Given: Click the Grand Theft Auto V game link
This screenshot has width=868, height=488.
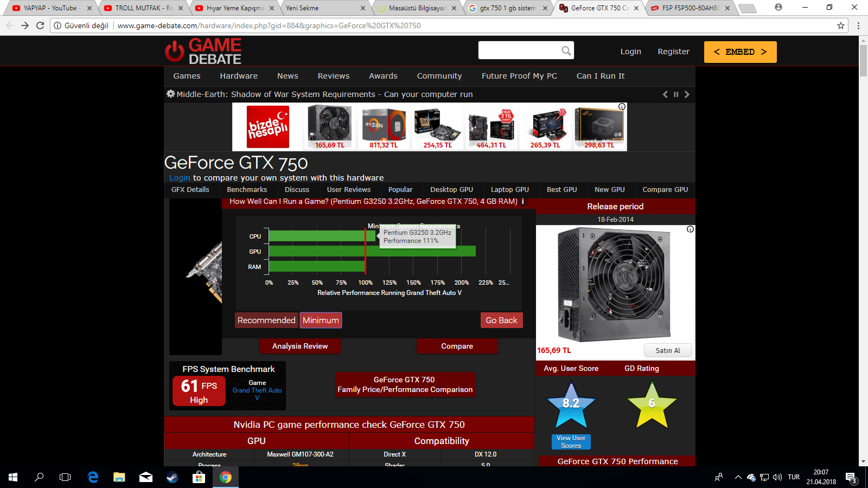Looking at the screenshot, I should (x=257, y=394).
